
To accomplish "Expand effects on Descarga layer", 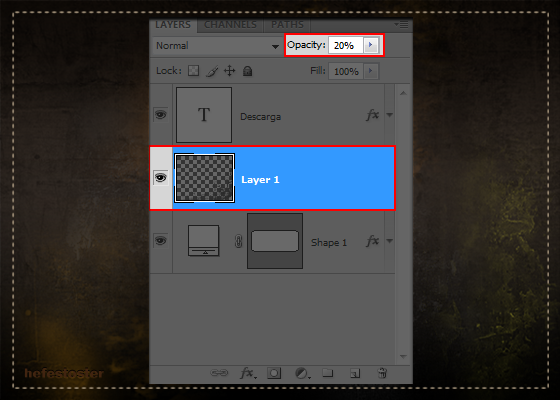I will point(390,115).
